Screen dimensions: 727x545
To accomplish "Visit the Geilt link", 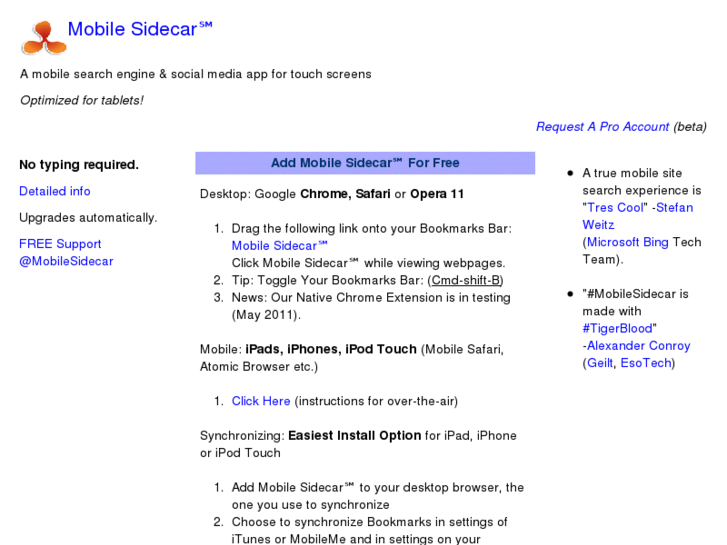I will coord(599,363).
